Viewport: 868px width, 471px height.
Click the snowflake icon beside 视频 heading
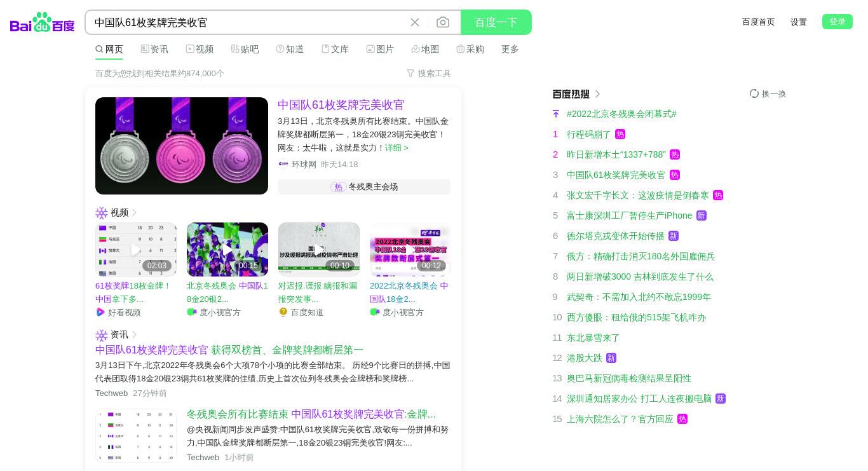102,213
